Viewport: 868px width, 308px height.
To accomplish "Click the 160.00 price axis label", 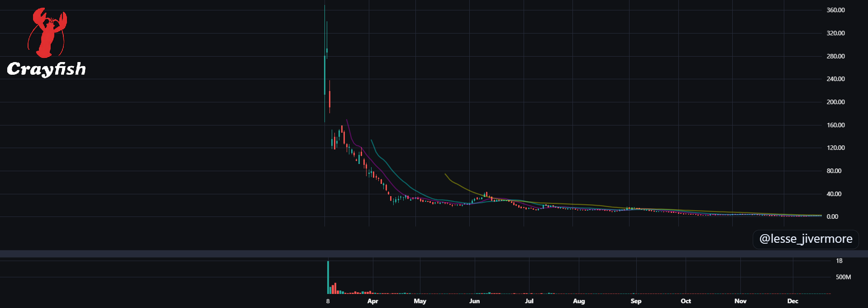I will point(835,125).
